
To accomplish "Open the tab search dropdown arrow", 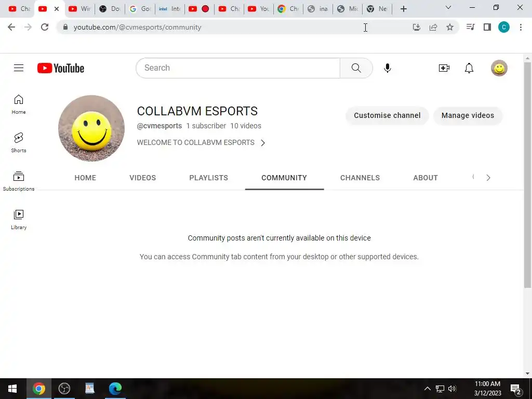I will pos(448,7).
